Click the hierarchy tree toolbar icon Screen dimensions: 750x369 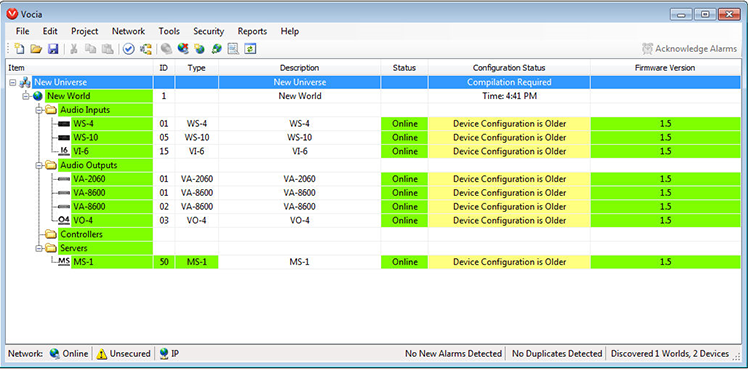point(146,49)
